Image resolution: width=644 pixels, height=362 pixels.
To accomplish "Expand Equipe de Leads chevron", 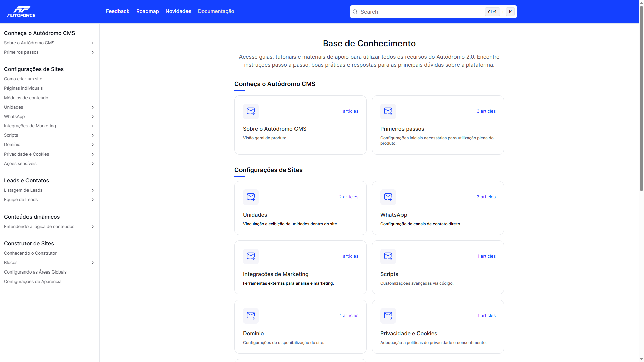I will (x=93, y=200).
